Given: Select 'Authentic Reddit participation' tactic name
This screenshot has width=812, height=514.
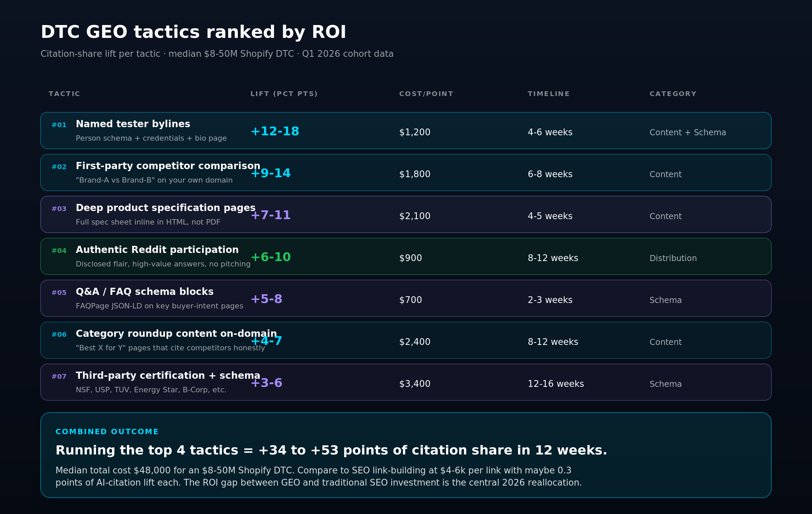Looking at the screenshot, I should 157,250.
